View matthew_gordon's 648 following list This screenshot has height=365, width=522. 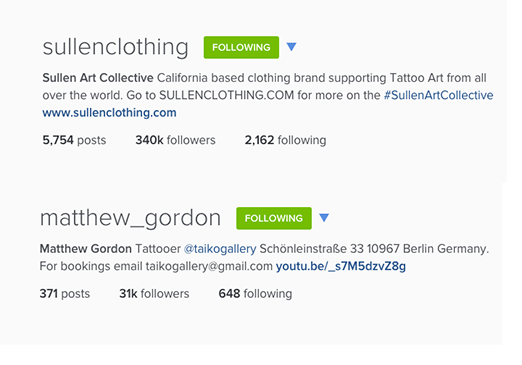[255, 294]
